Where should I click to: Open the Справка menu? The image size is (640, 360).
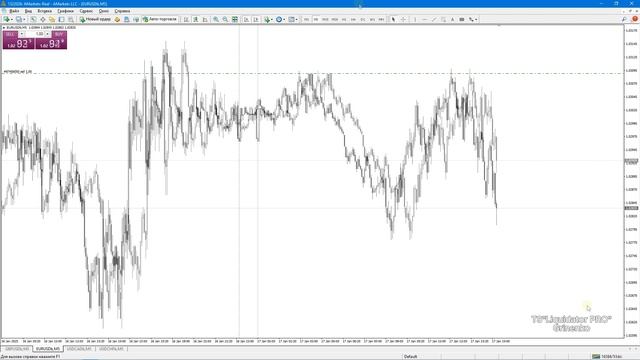point(122,11)
